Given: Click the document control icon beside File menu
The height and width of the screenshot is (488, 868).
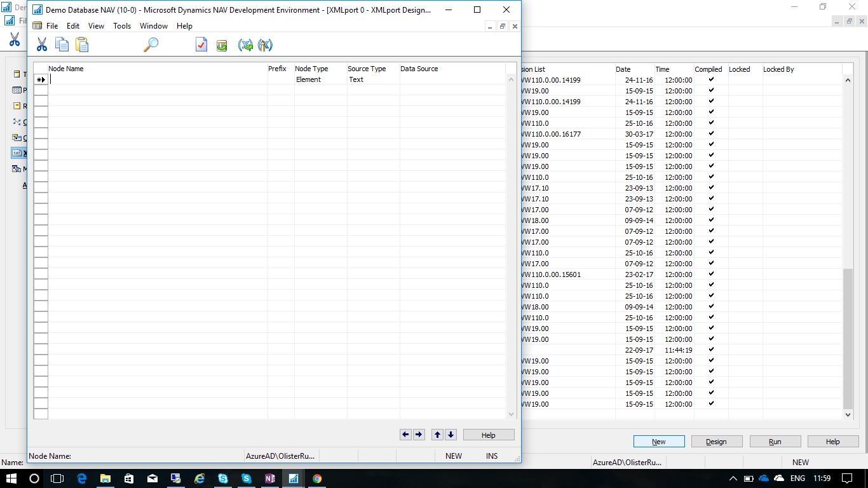Looking at the screenshot, I should coord(37,26).
